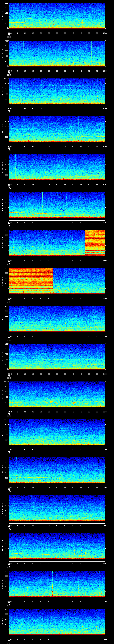This screenshot has height=644, width=114.
Task: Open the spectrogram panel starting at 14:27:00
Action: (57, 508)
